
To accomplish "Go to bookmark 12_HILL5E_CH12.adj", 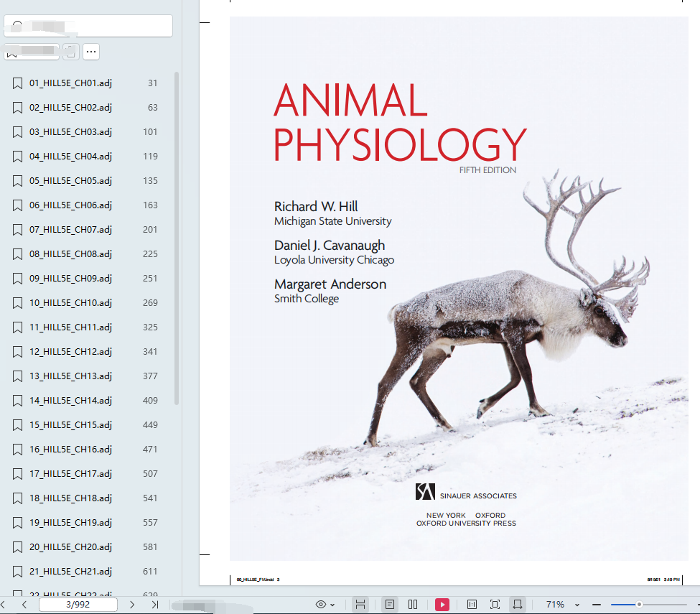I will [x=70, y=352].
